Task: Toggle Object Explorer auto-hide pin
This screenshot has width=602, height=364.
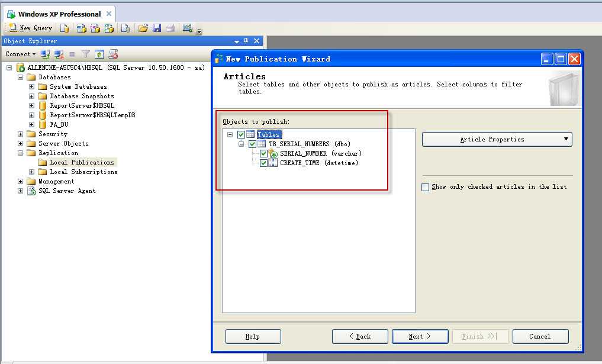Action: tap(246, 41)
